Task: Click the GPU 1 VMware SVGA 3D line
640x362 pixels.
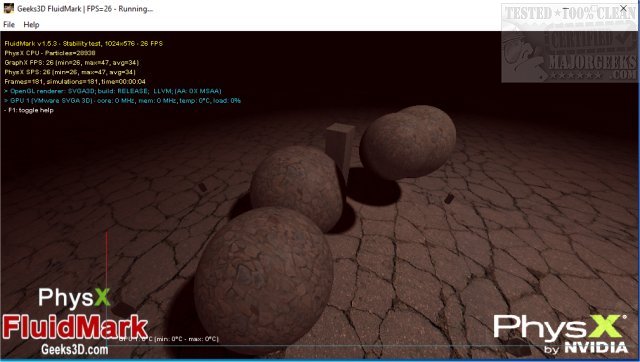Action: pyautogui.click(x=122, y=100)
